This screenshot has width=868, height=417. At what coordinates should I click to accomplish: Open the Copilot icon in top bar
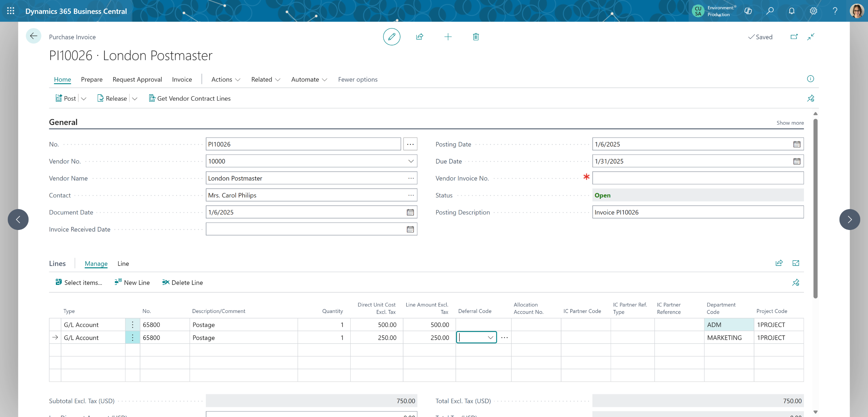point(748,11)
